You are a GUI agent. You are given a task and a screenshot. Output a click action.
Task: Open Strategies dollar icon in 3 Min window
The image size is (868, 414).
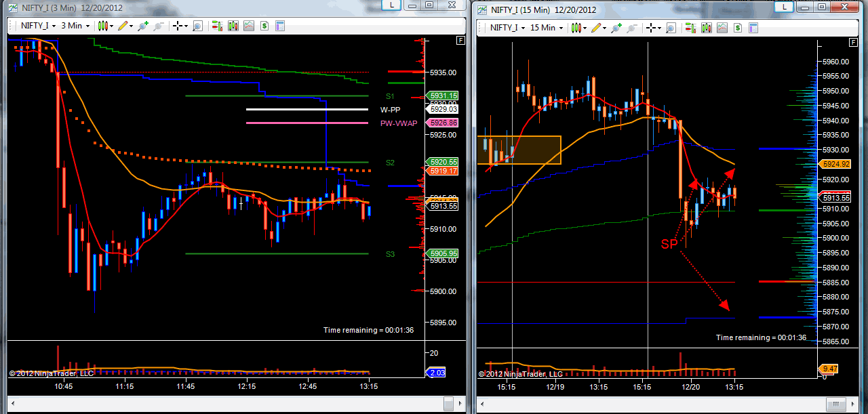point(264,26)
